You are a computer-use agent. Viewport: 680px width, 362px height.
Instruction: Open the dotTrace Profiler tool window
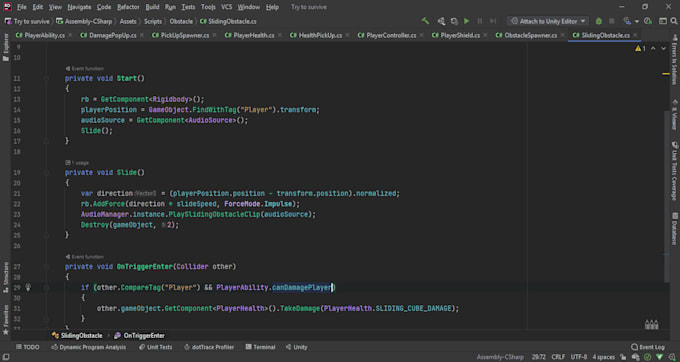click(x=209, y=347)
